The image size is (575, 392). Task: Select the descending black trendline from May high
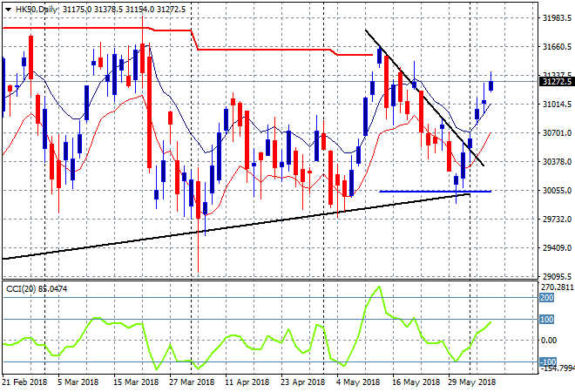[x=424, y=98]
